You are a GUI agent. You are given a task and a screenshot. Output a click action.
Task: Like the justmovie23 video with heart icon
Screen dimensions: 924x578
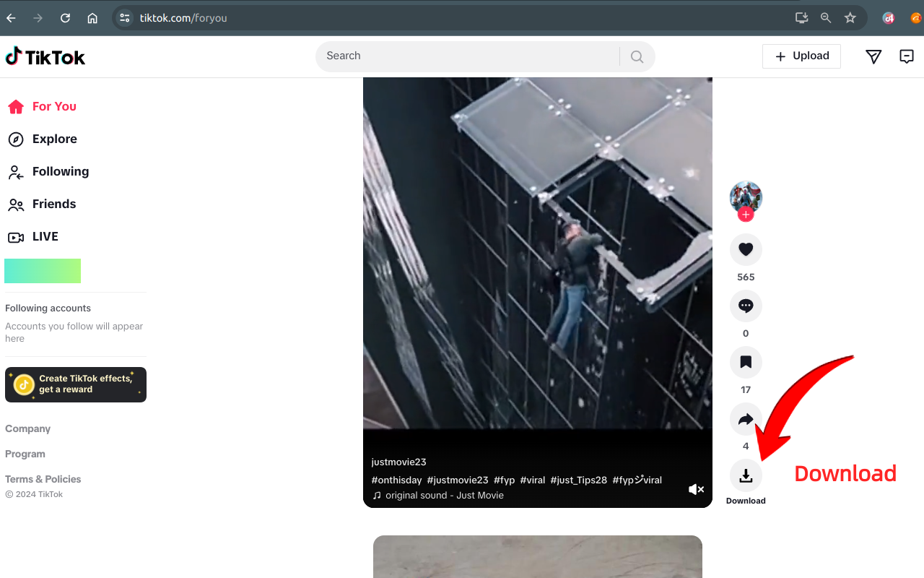[x=746, y=249]
